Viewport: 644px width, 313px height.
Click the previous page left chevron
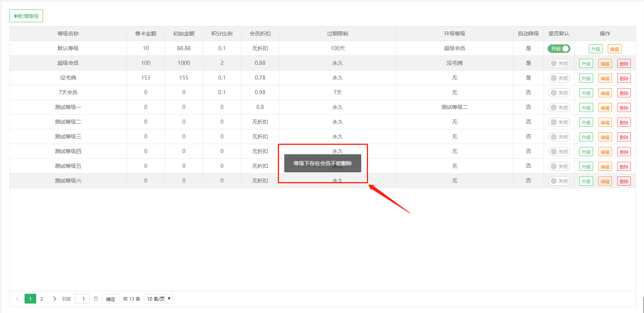click(17, 299)
